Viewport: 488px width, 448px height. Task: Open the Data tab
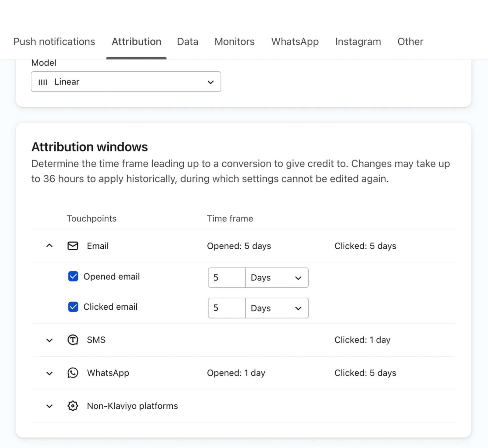188,41
